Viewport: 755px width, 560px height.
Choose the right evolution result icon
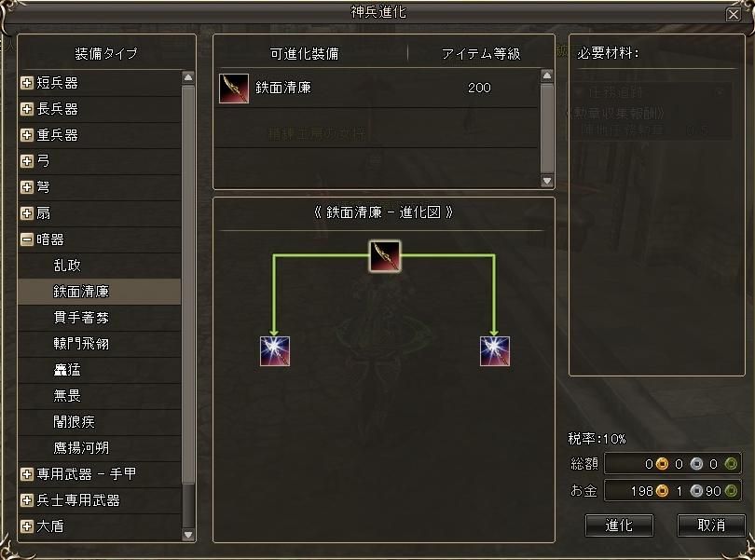click(495, 351)
